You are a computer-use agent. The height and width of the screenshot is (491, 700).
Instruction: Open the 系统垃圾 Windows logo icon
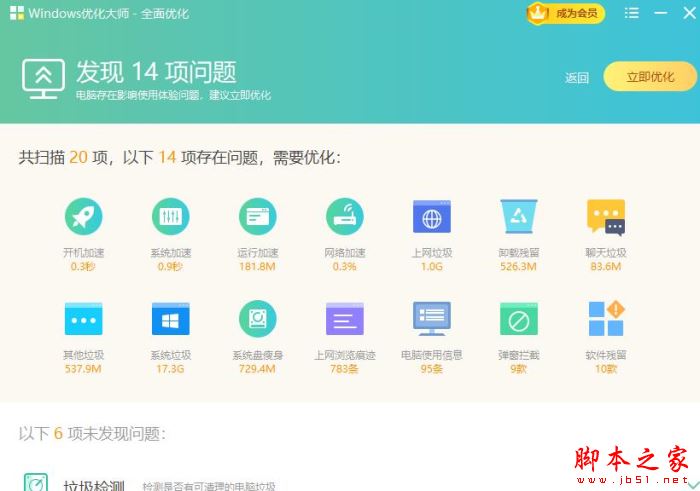pyautogui.click(x=171, y=319)
